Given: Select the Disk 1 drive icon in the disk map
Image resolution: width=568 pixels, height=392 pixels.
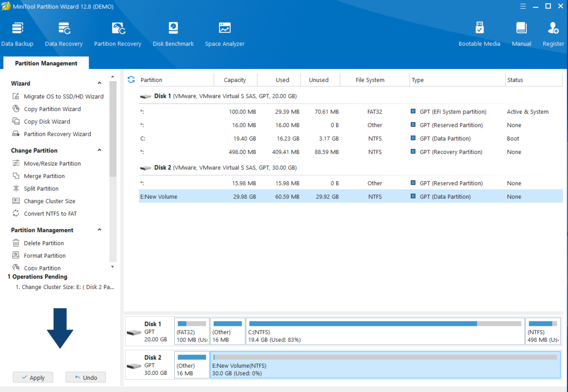Looking at the screenshot, I should point(134,332).
